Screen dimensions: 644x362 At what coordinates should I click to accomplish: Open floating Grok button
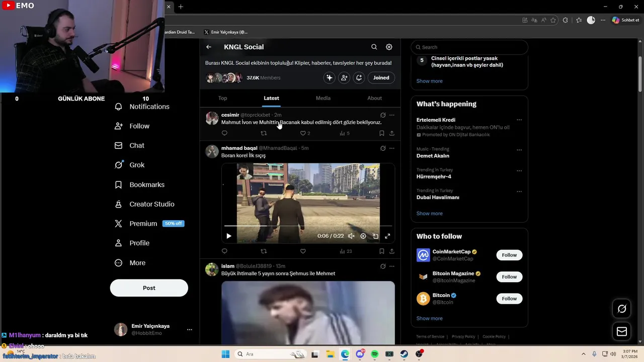pos(622,309)
